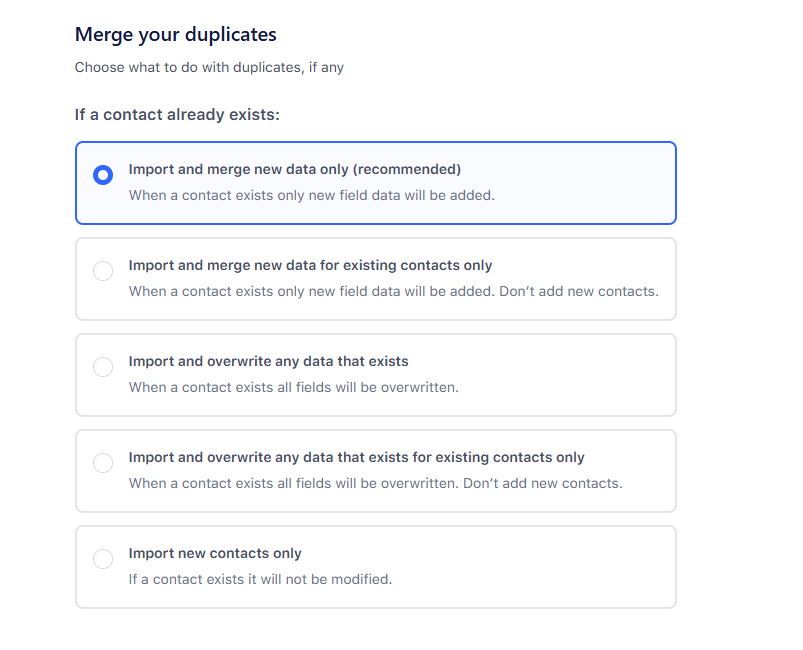Click description 'When a contact exists all fields will be overwritten.'
This screenshot has height=650, width=803.
pyautogui.click(x=293, y=387)
